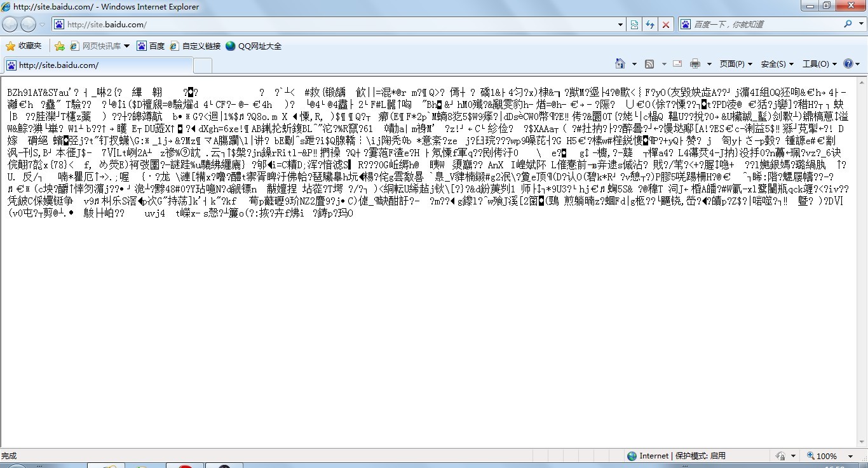The width and height of the screenshot is (868, 468).
Task: Expand the Home button dropdown arrow
Action: pos(634,64)
